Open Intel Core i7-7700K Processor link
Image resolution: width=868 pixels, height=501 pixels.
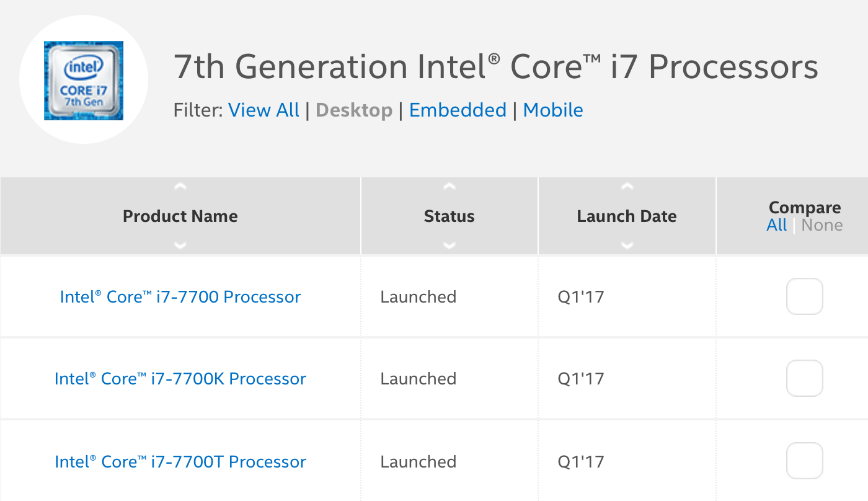180,379
